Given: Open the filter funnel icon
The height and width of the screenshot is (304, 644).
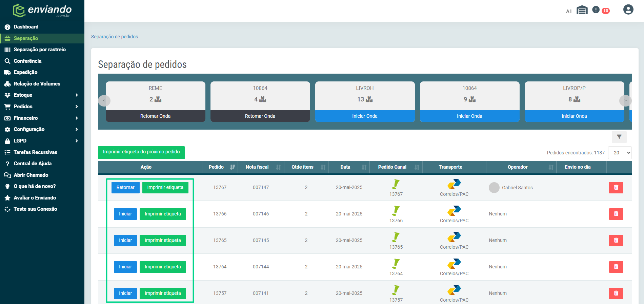Looking at the screenshot, I should pyautogui.click(x=619, y=137).
